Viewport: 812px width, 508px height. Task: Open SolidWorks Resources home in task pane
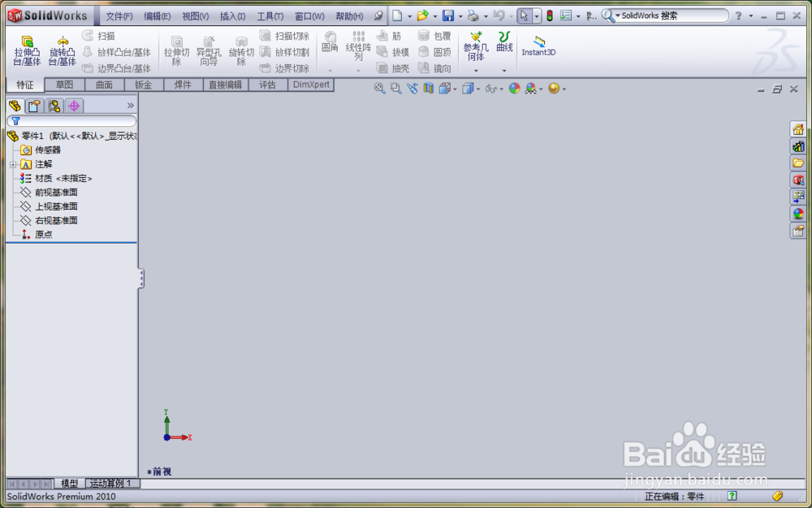coord(799,128)
